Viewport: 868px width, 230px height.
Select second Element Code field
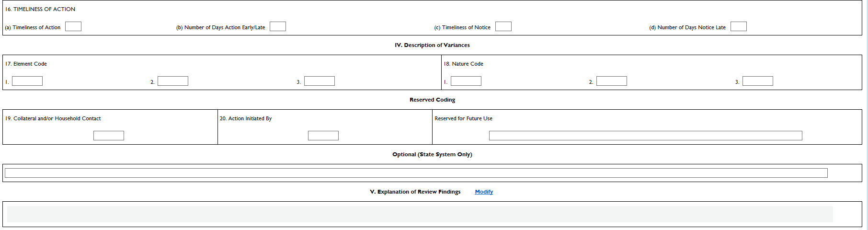(x=173, y=81)
